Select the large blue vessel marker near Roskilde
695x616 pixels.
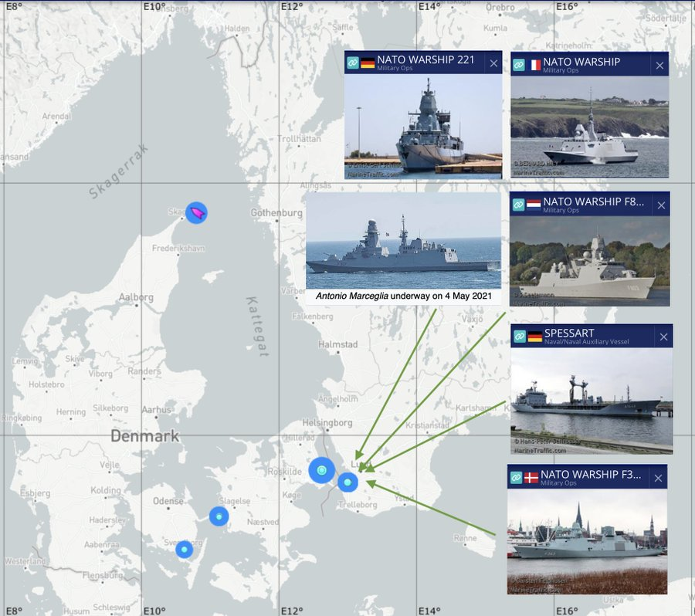[x=322, y=470]
